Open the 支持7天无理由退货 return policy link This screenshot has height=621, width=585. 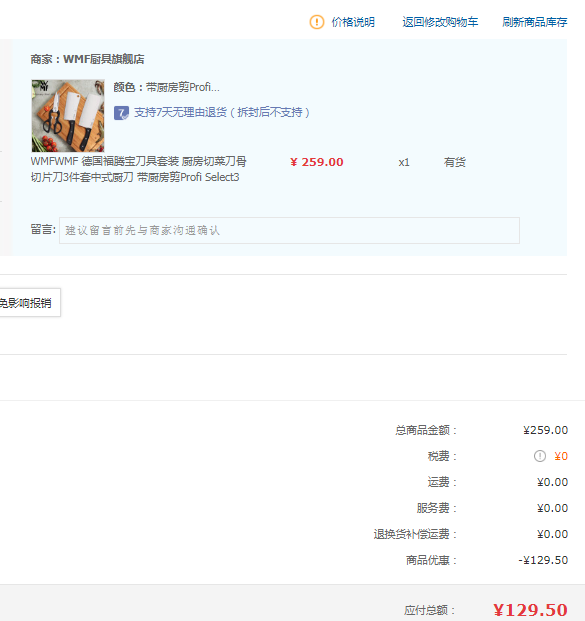222,112
